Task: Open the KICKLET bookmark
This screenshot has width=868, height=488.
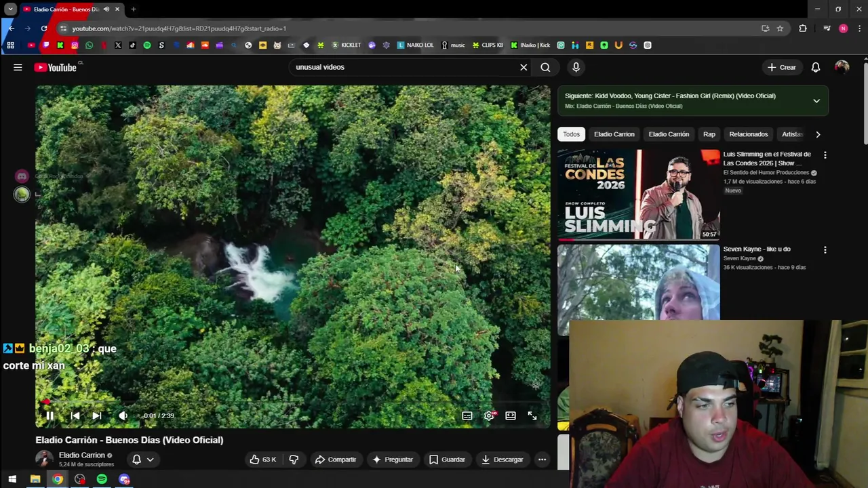Action: tap(346, 45)
